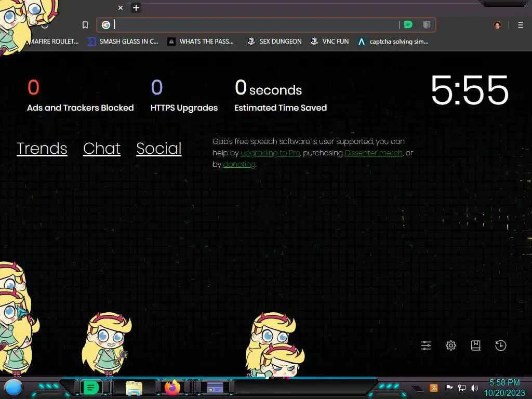
Task: Open the green Dissenter comment icon
Action: 408,24
